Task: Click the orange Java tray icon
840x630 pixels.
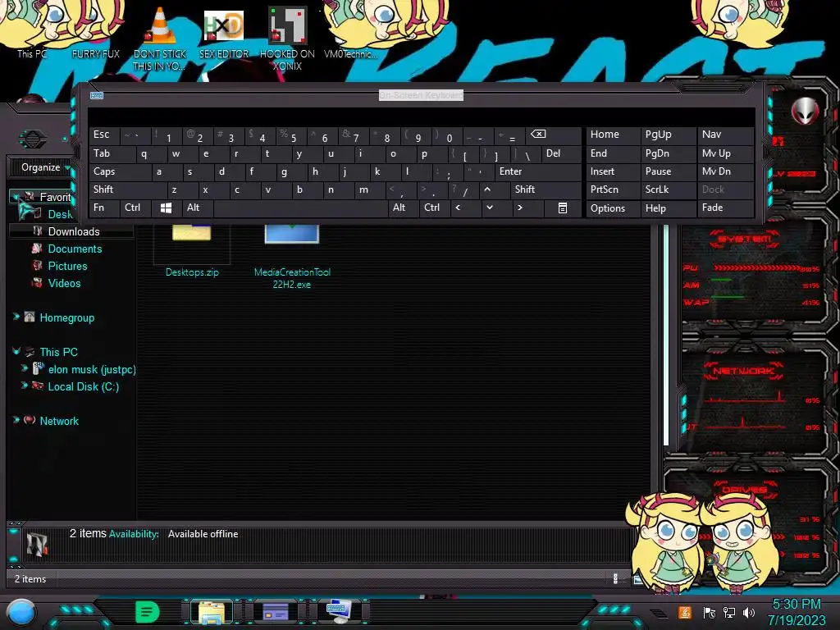Action: coord(685,612)
